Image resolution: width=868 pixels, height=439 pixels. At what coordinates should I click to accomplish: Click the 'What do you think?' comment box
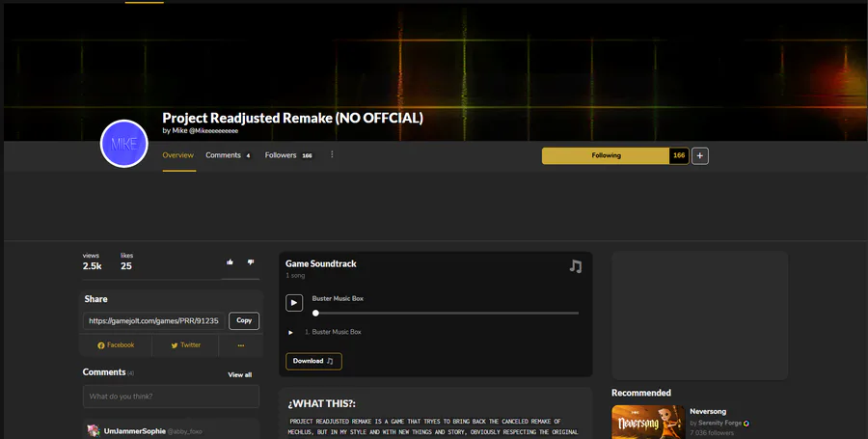click(x=171, y=397)
